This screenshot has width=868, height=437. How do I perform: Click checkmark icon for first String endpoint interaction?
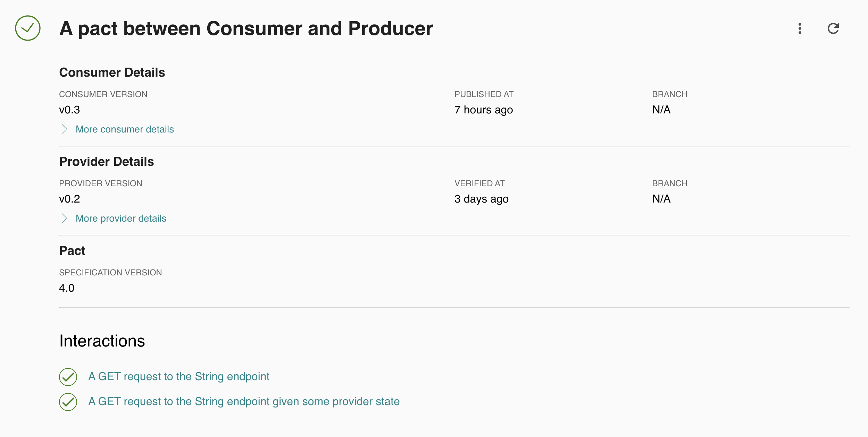pyautogui.click(x=68, y=377)
